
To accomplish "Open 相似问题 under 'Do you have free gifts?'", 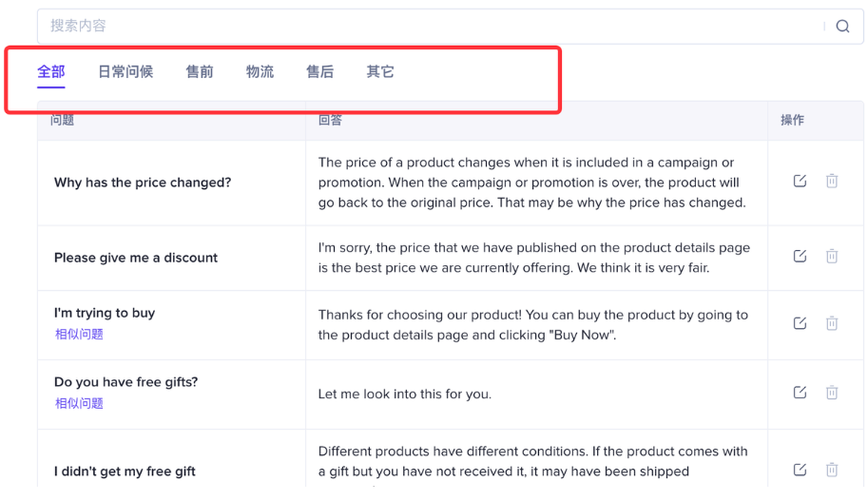I will pyautogui.click(x=79, y=404).
